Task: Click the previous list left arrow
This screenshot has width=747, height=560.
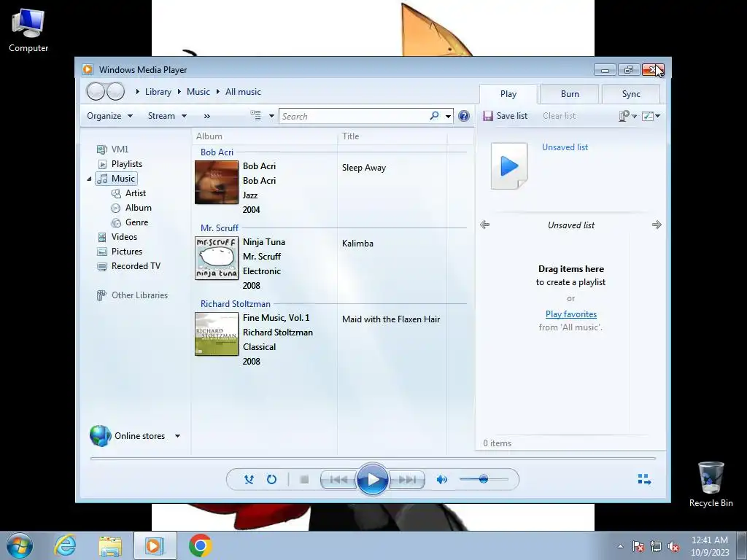Action: [x=484, y=225]
